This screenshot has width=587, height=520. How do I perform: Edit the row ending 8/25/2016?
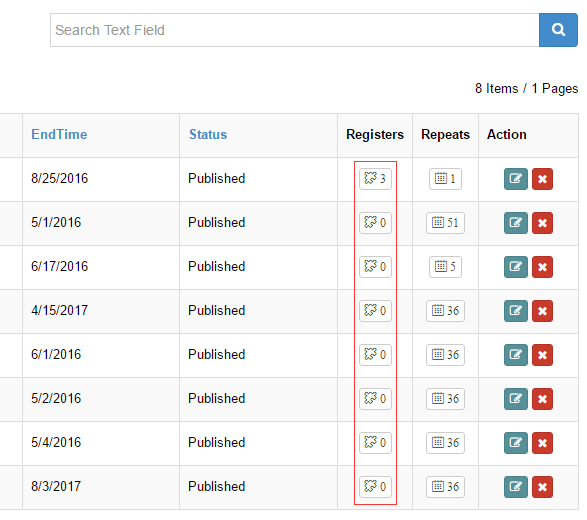coord(515,179)
